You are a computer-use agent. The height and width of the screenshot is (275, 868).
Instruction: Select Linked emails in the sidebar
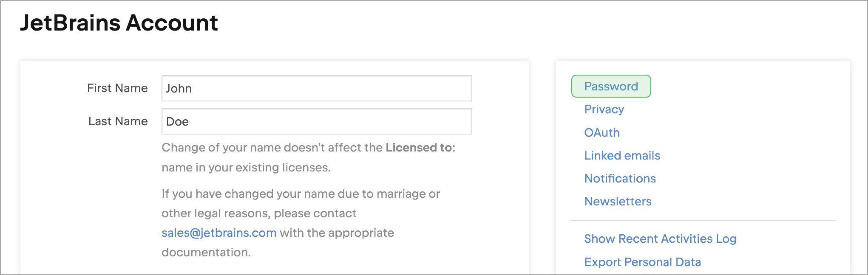(622, 156)
